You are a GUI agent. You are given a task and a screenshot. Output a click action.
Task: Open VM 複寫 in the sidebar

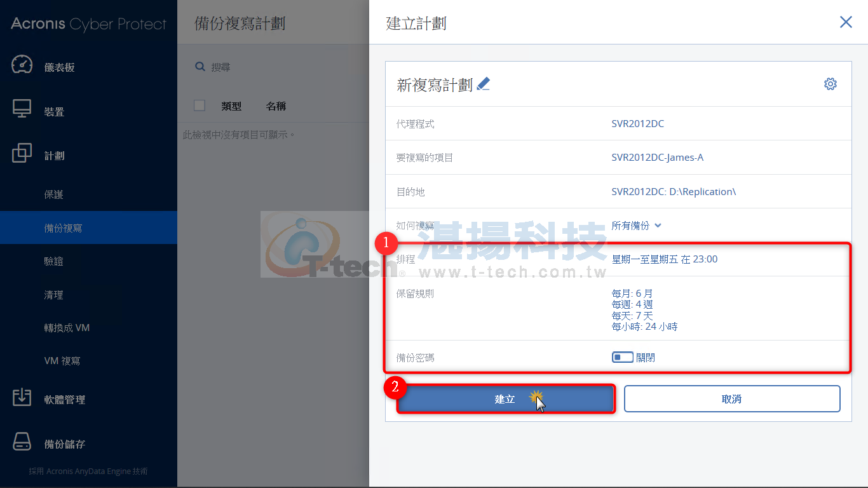(62, 361)
